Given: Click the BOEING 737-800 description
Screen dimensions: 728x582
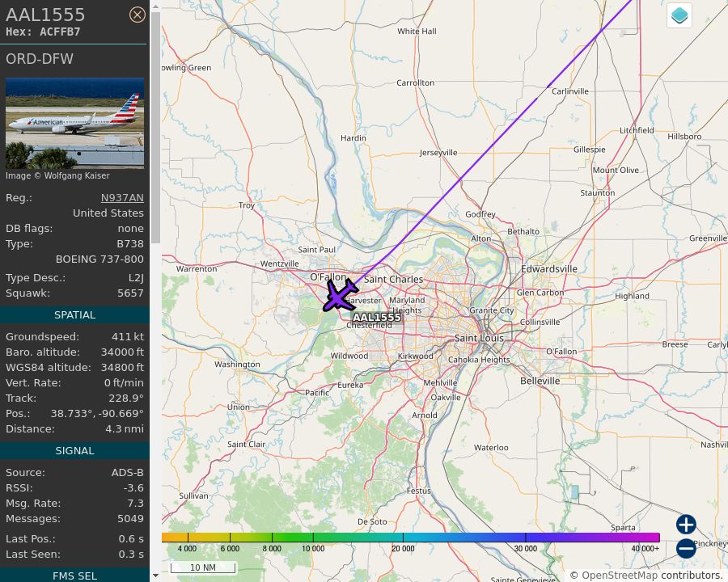Looking at the screenshot, I should tap(99, 259).
